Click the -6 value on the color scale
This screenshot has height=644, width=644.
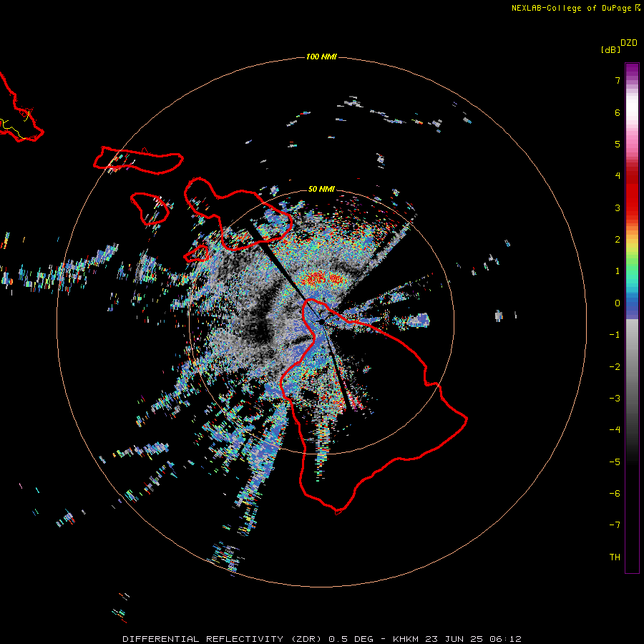pyautogui.click(x=615, y=493)
